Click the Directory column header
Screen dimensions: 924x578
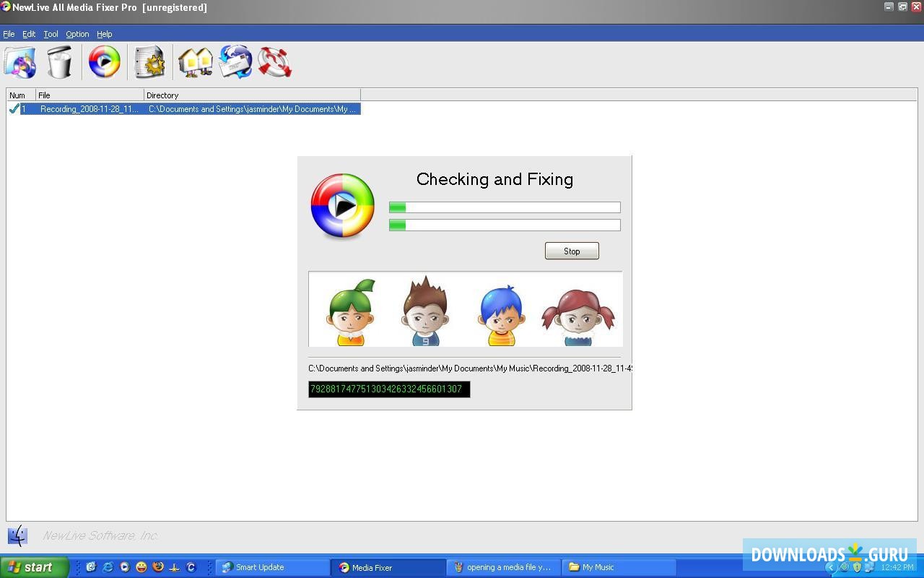pyautogui.click(x=253, y=95)
